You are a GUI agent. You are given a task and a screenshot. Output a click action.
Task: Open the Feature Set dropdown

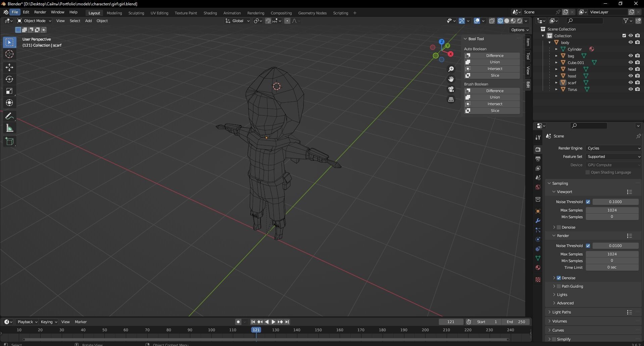pos(614,157)
